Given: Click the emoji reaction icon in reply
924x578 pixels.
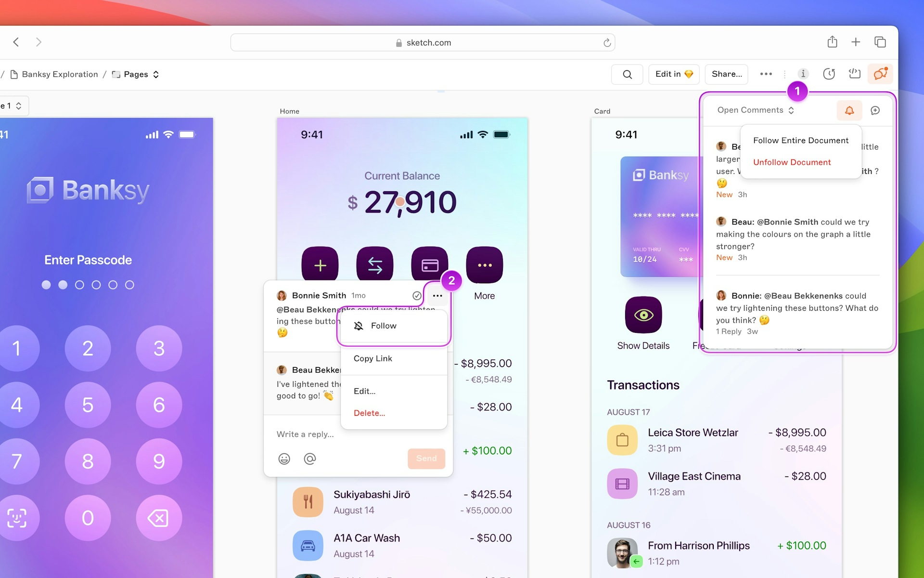Looking at the screenshot, I should coord(284,458).
